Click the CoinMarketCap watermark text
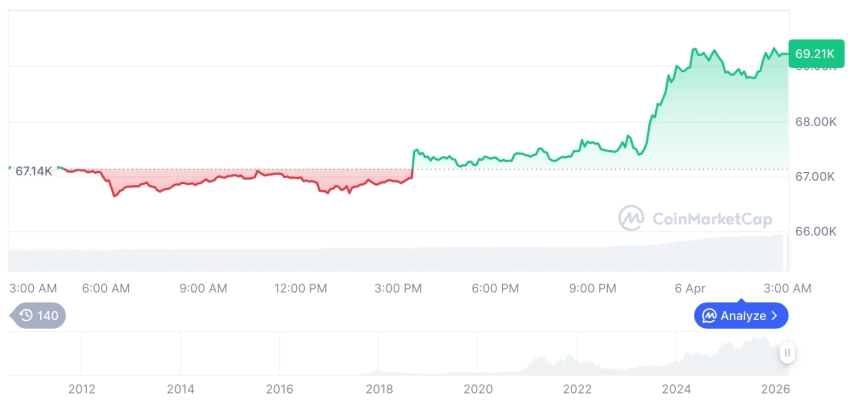This screenshot has height=401, width=860. 709,218
